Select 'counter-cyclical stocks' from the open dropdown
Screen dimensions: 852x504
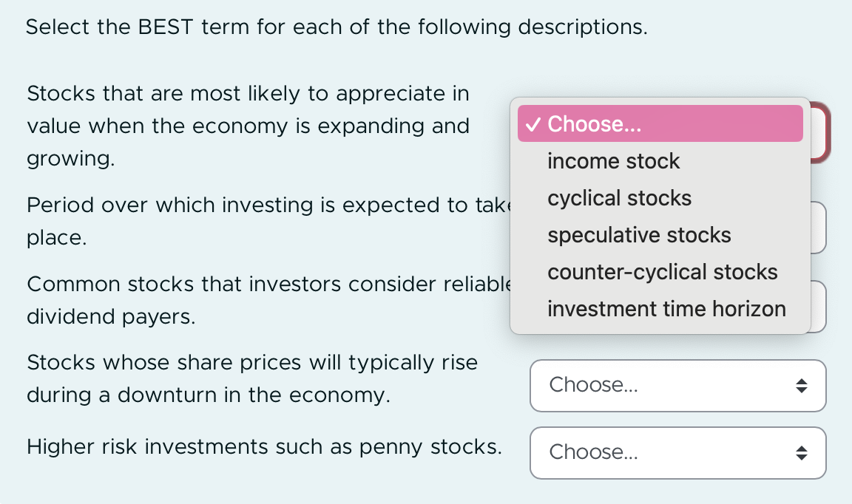pyautogui.click(x=662, y=272)
